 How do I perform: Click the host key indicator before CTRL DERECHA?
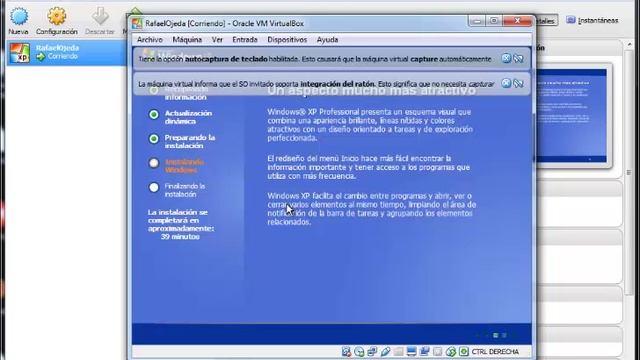pyautogui.click(x=464, y=351)
